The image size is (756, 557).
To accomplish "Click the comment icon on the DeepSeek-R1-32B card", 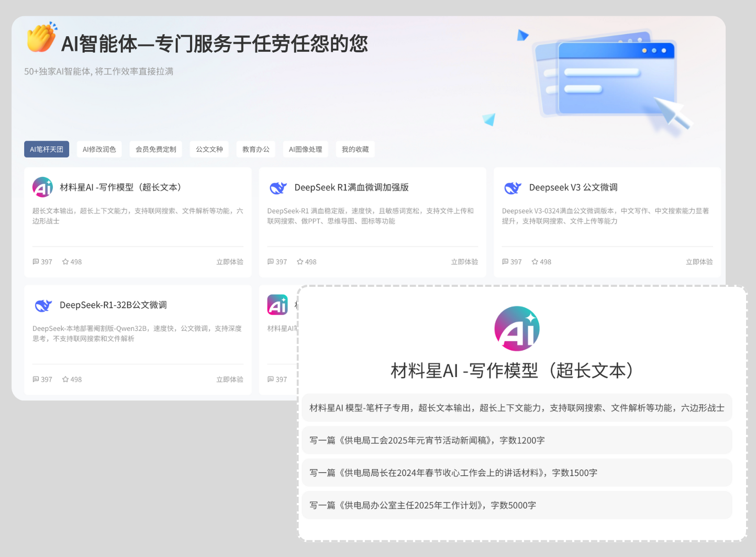I will click(x=36, y=380).
